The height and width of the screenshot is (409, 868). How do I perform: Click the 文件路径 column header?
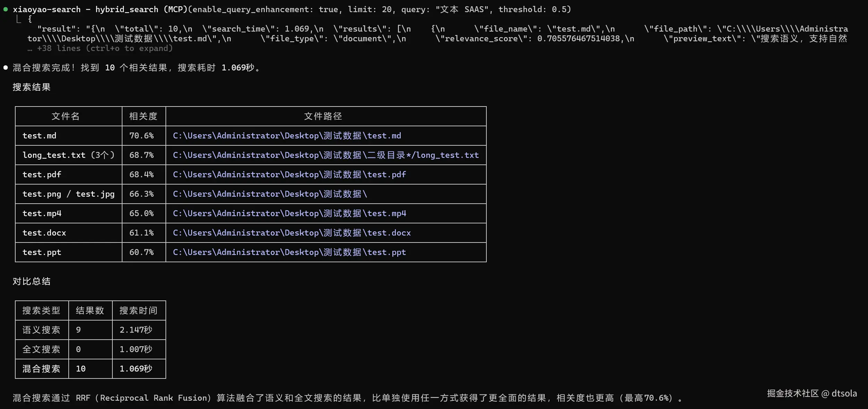323,116
